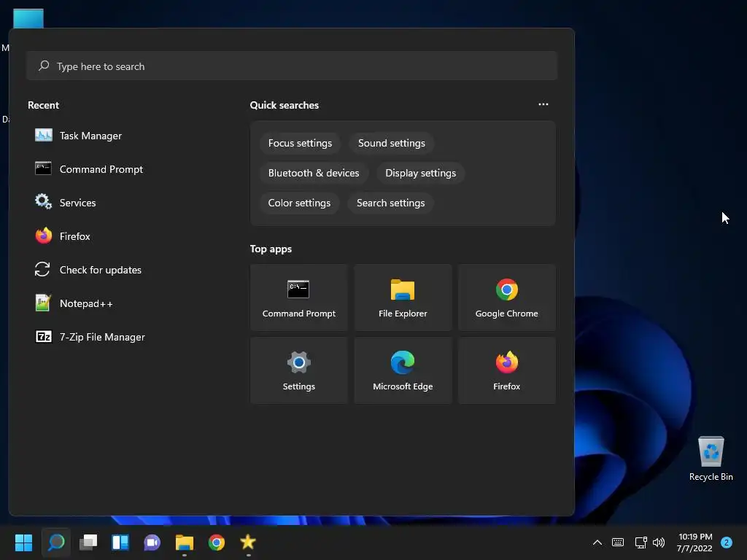The image size is (747, 560).
Task: Select the cyan desktop icon at top left
Action: point(28,19)
